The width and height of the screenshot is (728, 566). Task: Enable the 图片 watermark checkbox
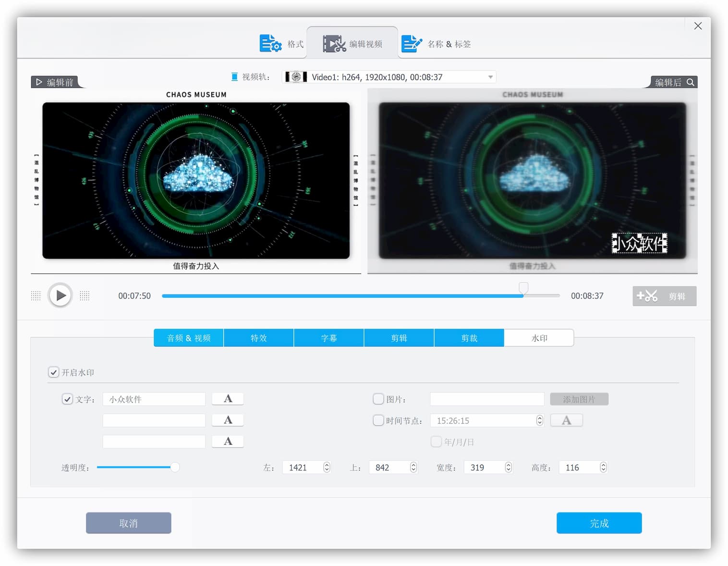[x=378, y=399]
